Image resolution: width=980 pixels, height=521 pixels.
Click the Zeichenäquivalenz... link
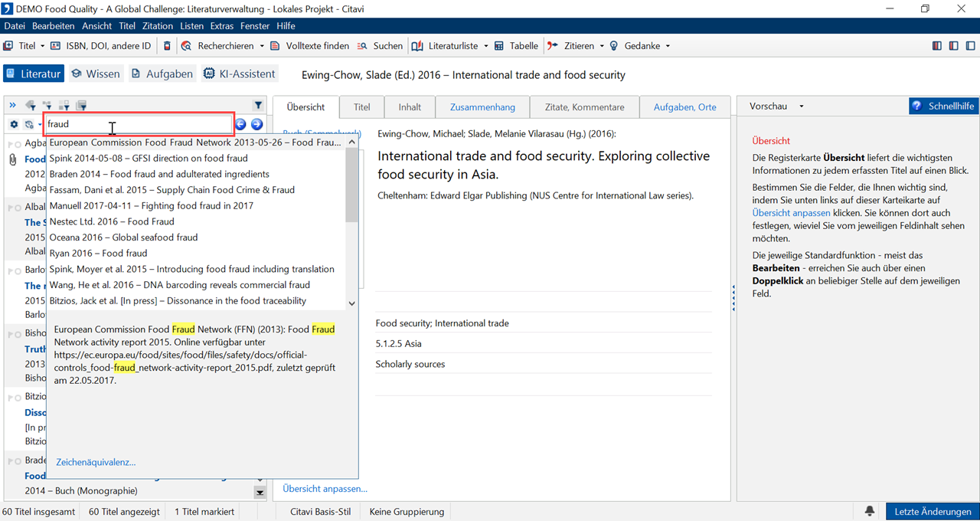click(96, 462)
